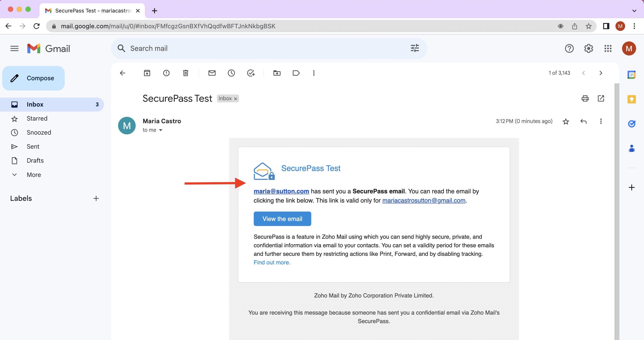Reply to Maria Castro's message
The height and width of the screenshot is (340, 644).
coord(583,121)
